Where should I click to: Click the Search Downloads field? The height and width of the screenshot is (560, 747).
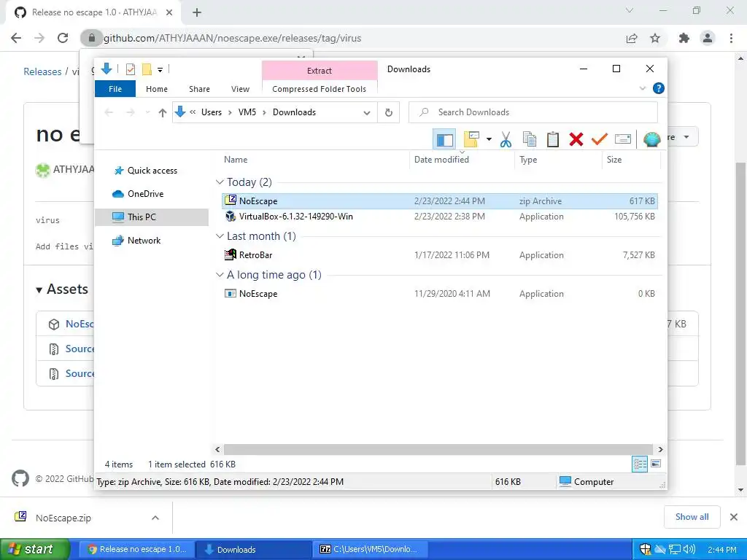pos(533,112)
